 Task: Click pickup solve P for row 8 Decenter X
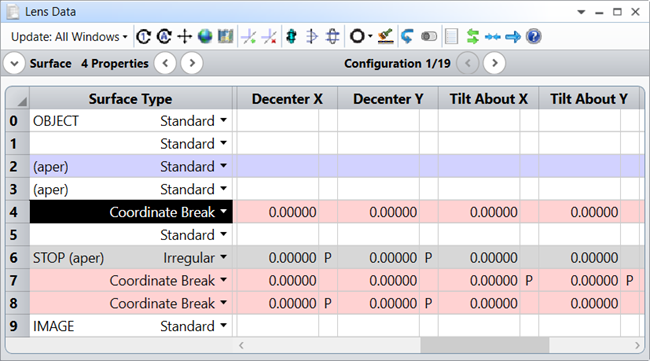click(x=327, y=303)
